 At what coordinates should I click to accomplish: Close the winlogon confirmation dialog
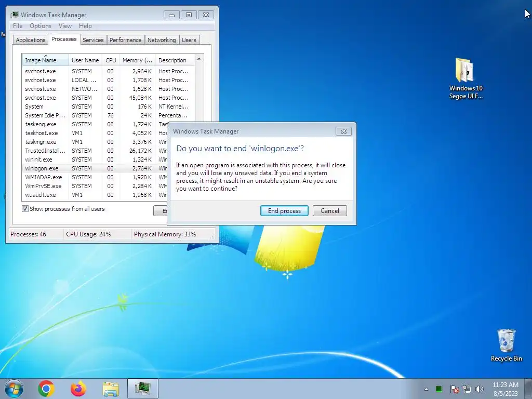(343, 131)
